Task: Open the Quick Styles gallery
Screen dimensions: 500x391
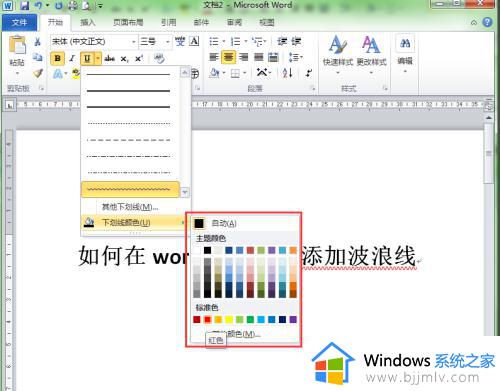Action: tap(338, 54)
